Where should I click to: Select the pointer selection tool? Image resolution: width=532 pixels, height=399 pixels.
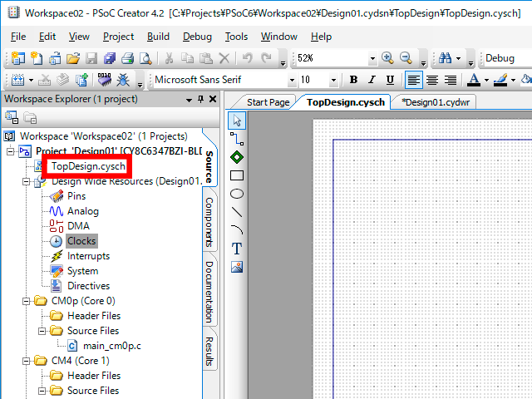click(237, 121)
